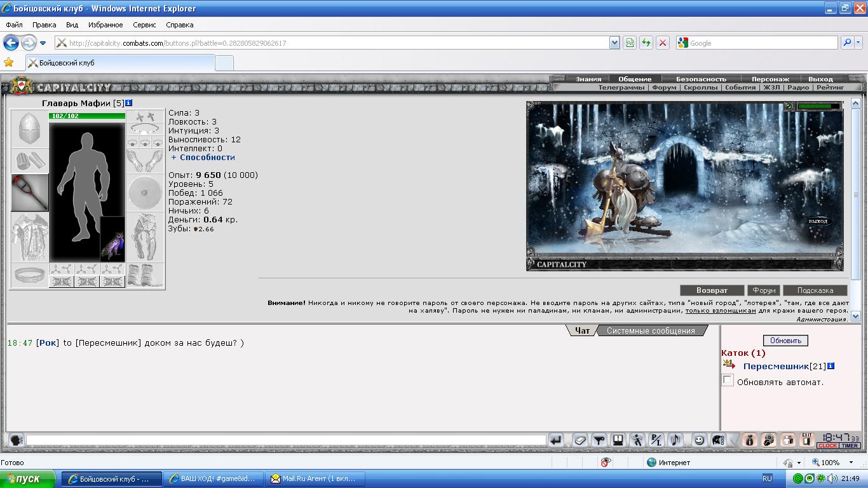This screenshot has height=488, width=868.
Task: Open the Рейтинг link
Action: [831, 88]
